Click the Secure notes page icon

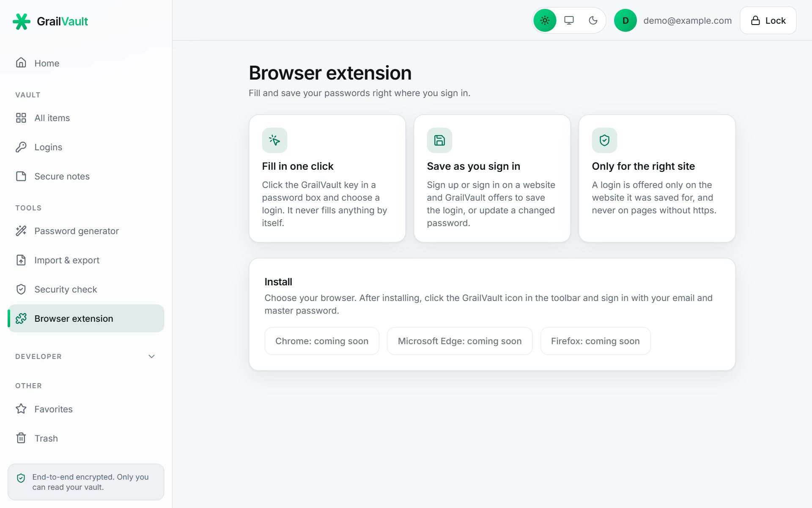click(21, 176)
